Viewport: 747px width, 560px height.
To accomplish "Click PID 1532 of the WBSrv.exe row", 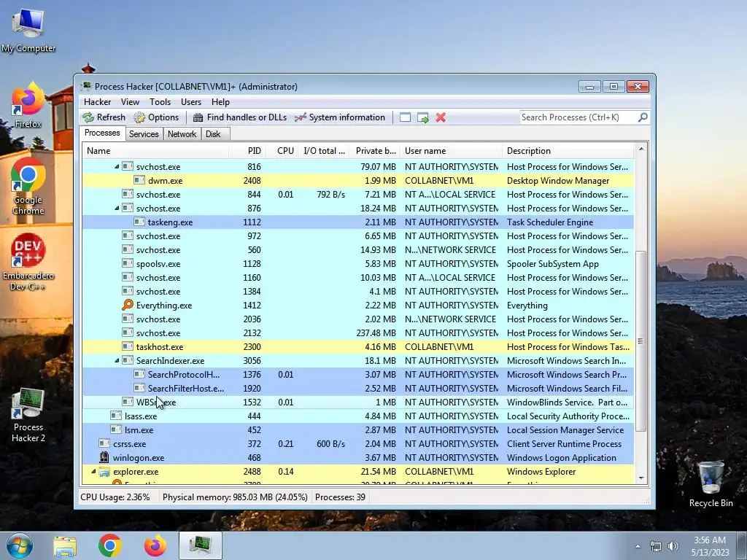I will (x=252, y=402).
